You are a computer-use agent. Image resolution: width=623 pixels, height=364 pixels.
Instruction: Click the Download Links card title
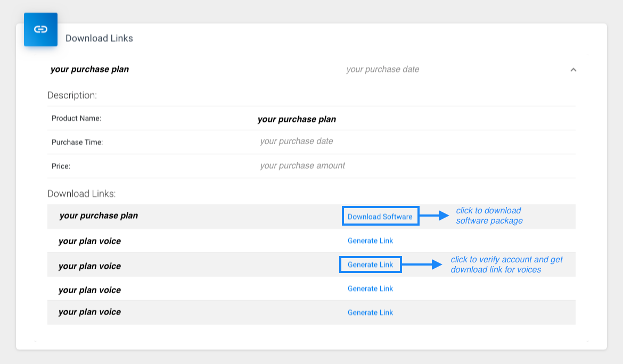[99, 38]
